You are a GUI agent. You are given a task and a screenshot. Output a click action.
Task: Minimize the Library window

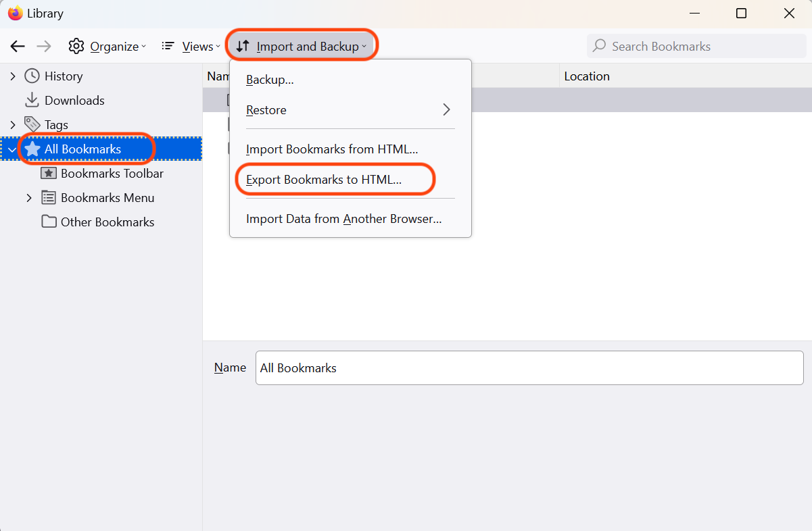[694, 14]
